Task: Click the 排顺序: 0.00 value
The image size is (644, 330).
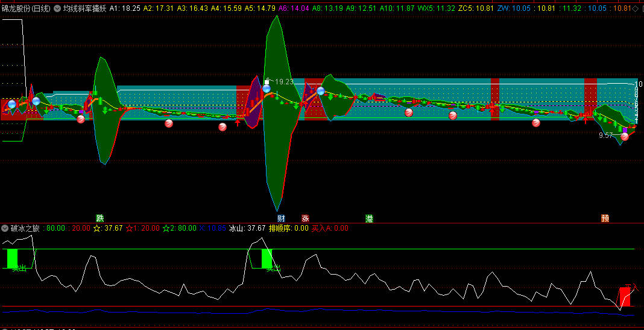Action: coord(288,228)
